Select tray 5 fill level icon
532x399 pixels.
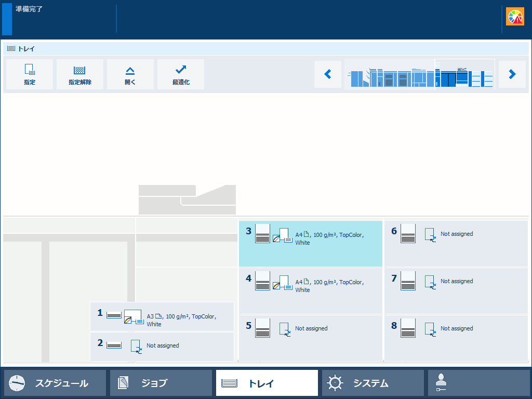pos(262,328)
